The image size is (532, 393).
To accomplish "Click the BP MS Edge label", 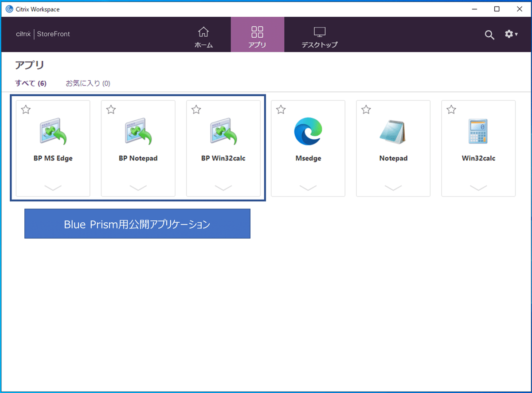I will click(53, 158).
